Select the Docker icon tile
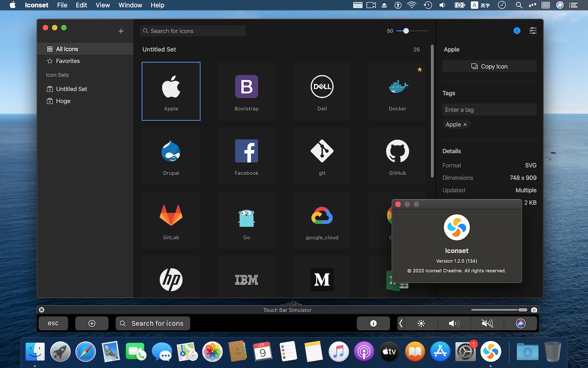 coord(397,91)
